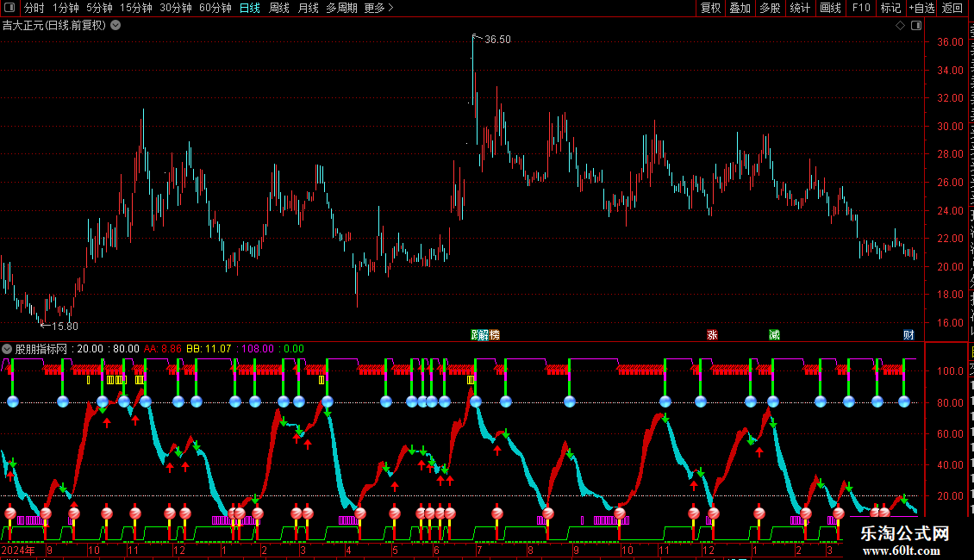Click the 多股 multi-stock button
The image size is (974, 560).
pyautogui.click(x=771, y=8)
